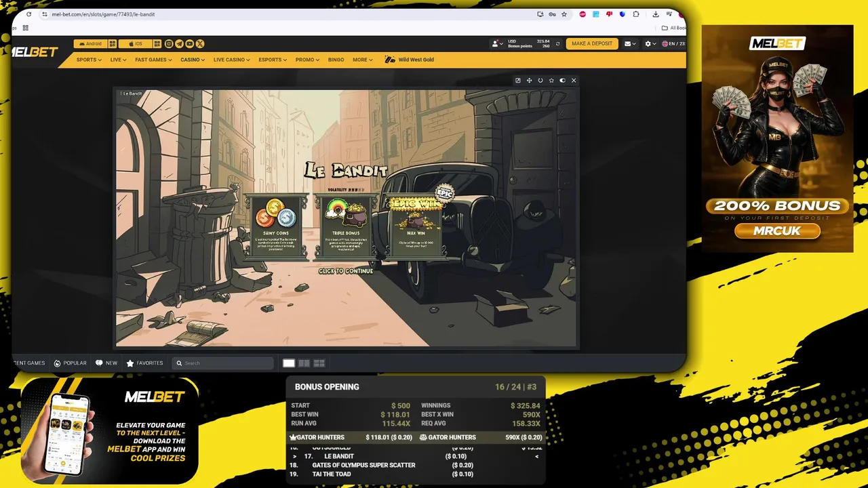Open the messages mail dropdown

(x=631, y=43)
